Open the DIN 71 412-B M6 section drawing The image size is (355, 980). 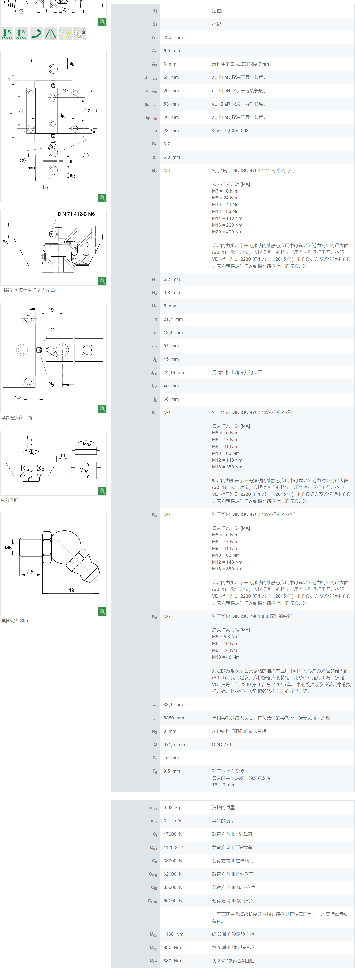53,248
